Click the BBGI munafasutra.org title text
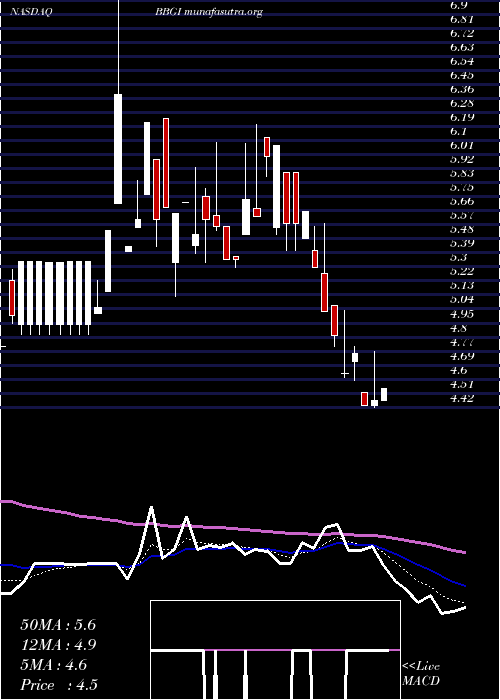This screenshot has height=700, width=500. point(208,12)
